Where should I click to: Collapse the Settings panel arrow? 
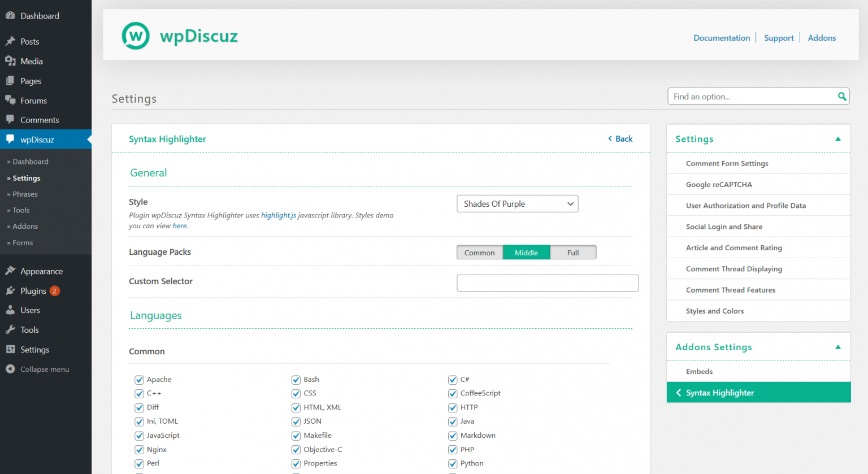tap(838, 139)
